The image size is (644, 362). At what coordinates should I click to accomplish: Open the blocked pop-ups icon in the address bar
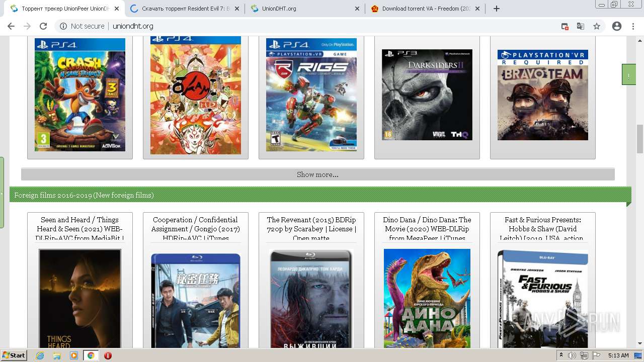pyautogui.click(x=565, y=26)
